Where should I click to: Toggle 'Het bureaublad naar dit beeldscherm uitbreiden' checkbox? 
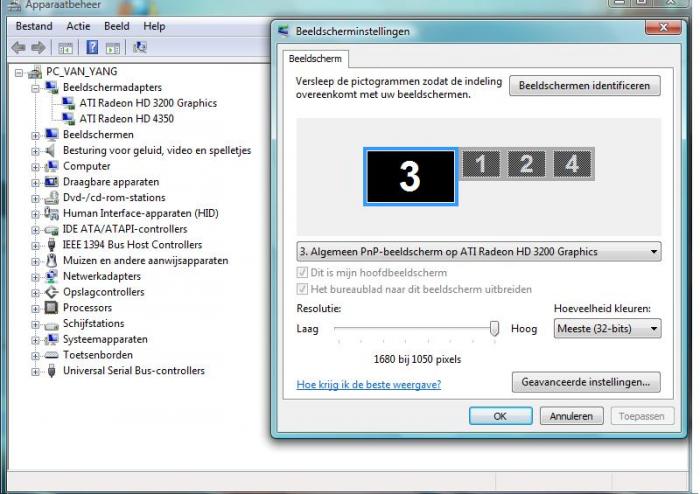302,289
